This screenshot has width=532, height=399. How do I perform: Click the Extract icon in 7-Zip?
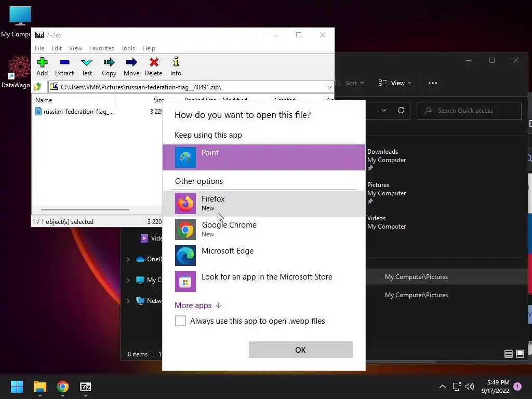click(64, 67)
